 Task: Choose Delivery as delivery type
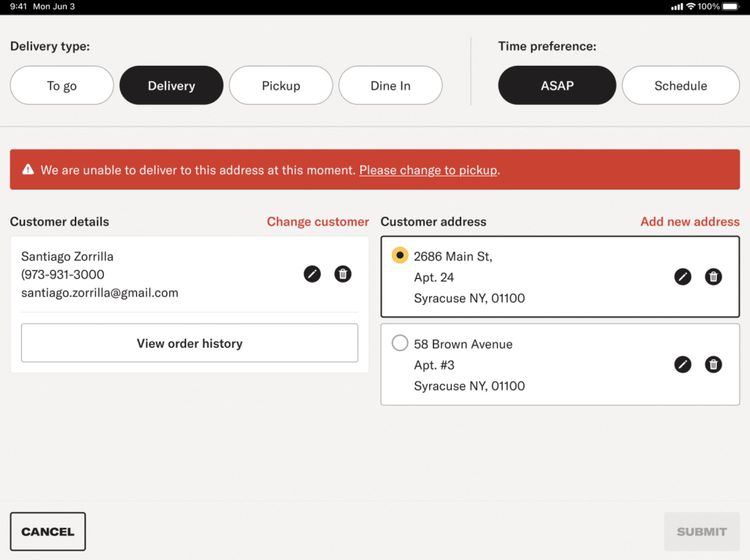click(171, 86)
